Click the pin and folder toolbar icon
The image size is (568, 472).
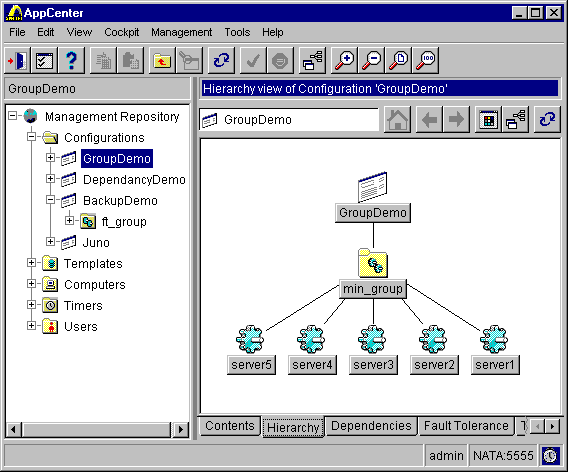click(189, 60)
